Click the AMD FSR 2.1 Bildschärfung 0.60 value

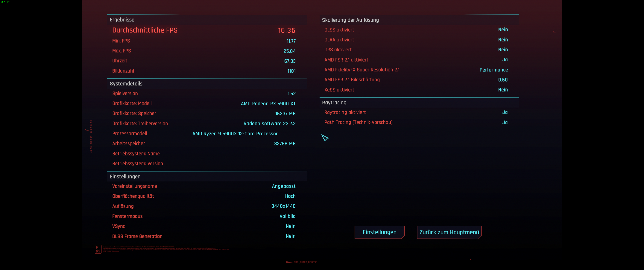[503, 80]
